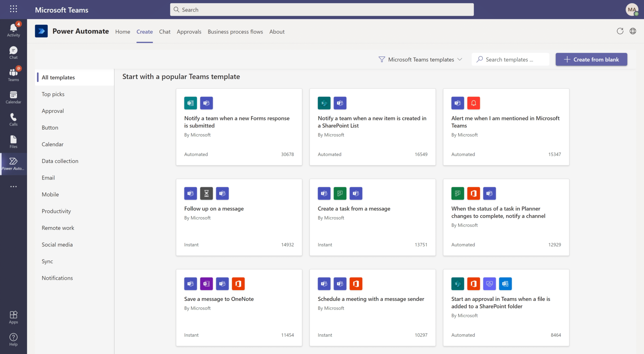Image resolution: width=644 pixels, height=354 pixels.
Task: Open the Activity feed in the sidebar
Action: [x=13, y=29]
